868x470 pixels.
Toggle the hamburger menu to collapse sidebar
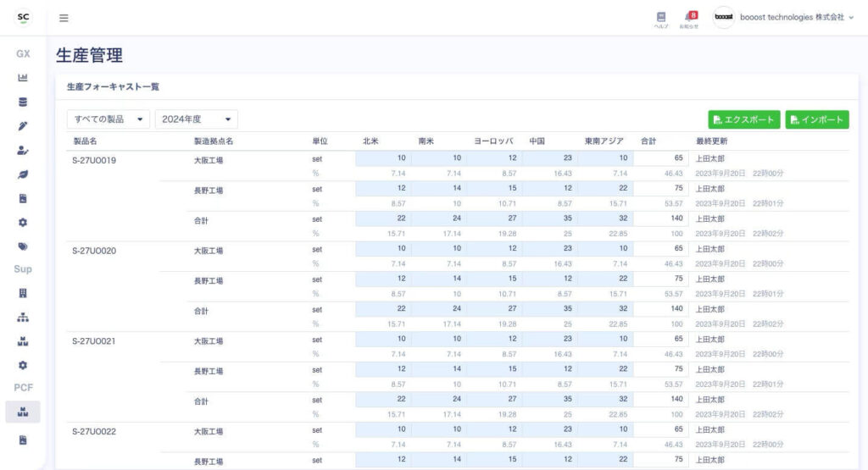tap(64, 18)
